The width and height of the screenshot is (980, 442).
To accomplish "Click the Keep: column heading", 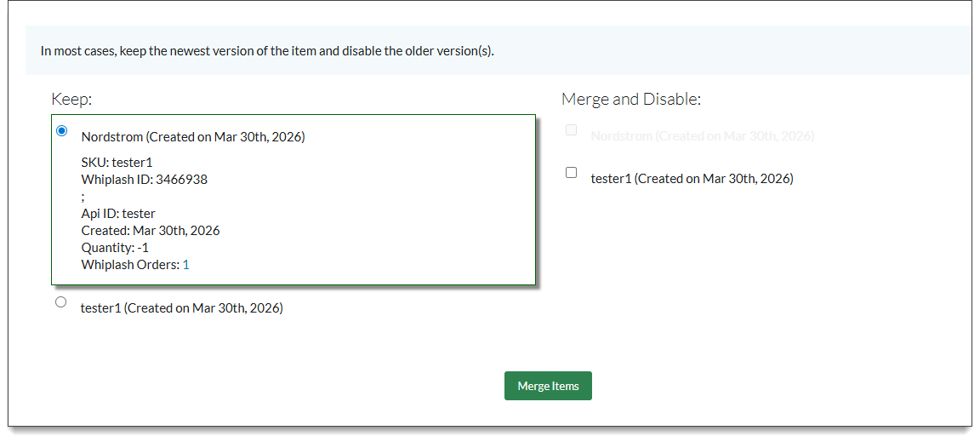I will pyautogui.click(x=71, y=100).
